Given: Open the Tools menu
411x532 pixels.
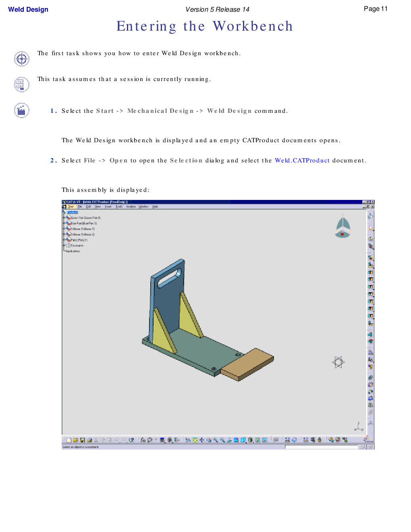Looking at the screenshot, I should point(119,207).
